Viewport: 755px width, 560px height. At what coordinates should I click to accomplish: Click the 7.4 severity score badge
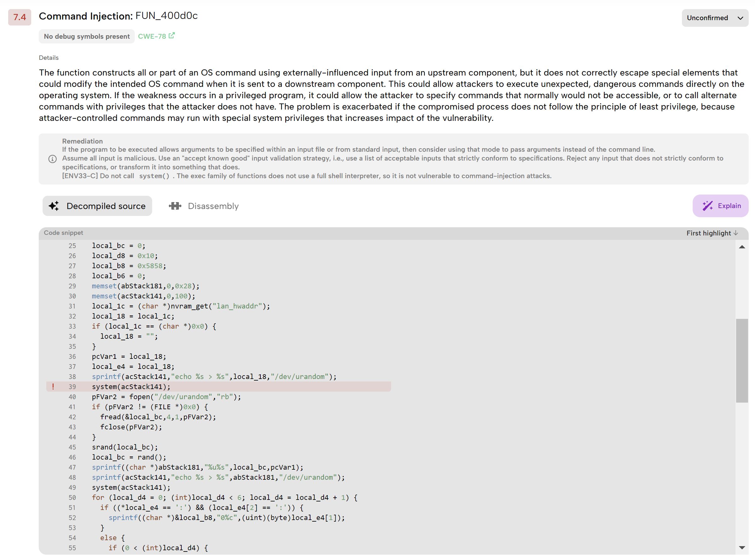(20, 17)
